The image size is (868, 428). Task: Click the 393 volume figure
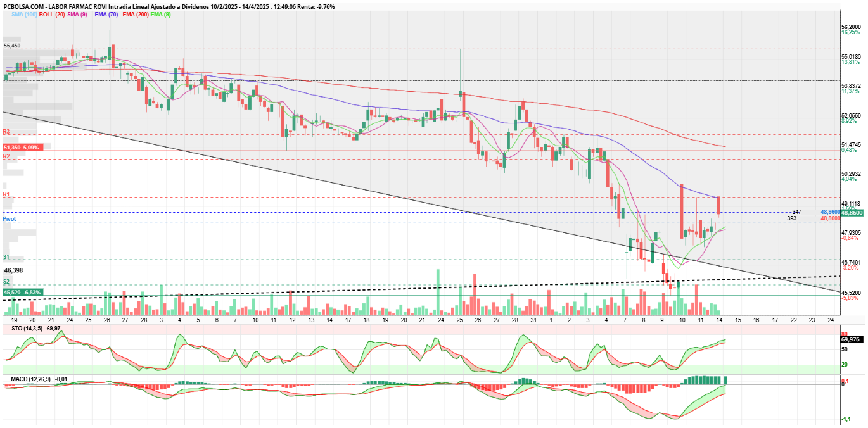tap(791, 218)
